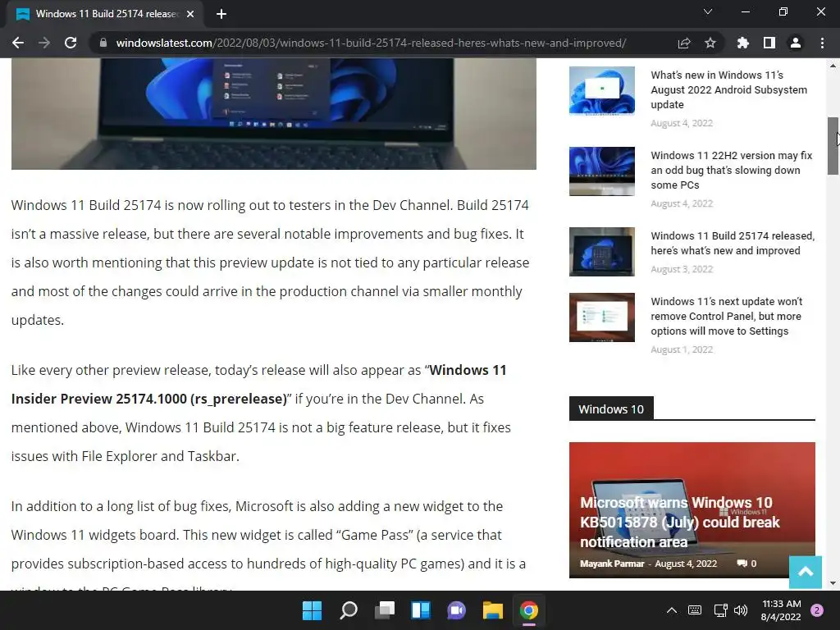This screenshot has width=840, height=630.
Task: Open Chrome three-dot menu
Action: point(822,43)
